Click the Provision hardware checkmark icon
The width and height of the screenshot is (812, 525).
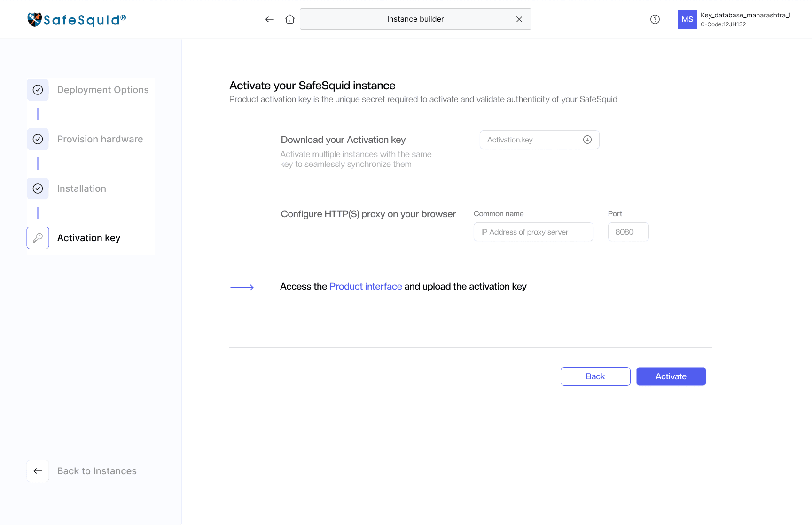point(38,139)
